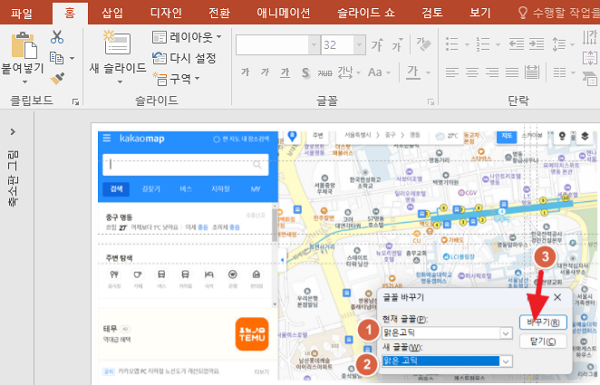The width and height of the screenshot is (600, 385).
Task: Open the align text vertical icon
Action: [590, 59]
